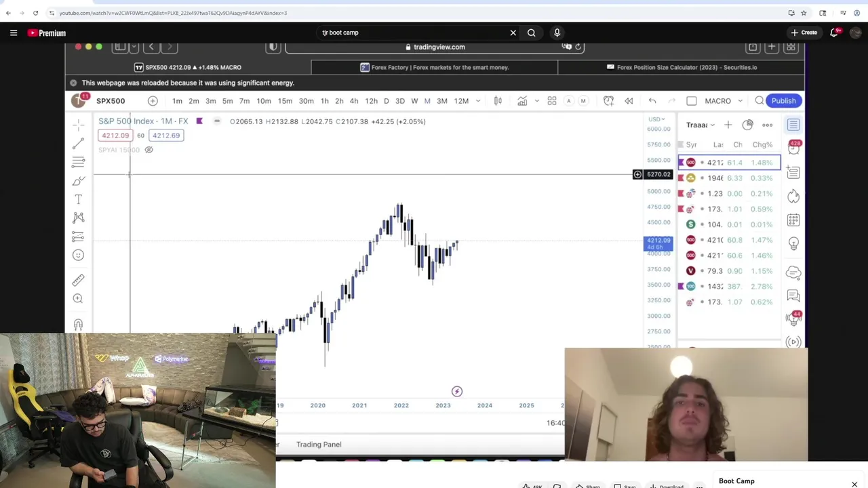Open the indicators menu
Screen dimensions: 868x488
pyautogui.click(x=522, y=101)
